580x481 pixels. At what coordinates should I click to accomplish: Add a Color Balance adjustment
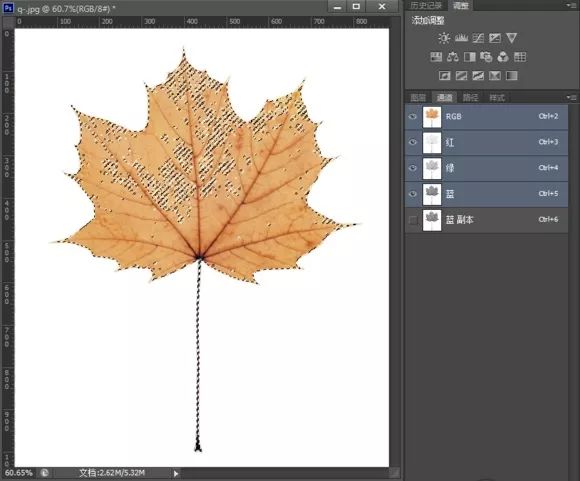[453, 57]
